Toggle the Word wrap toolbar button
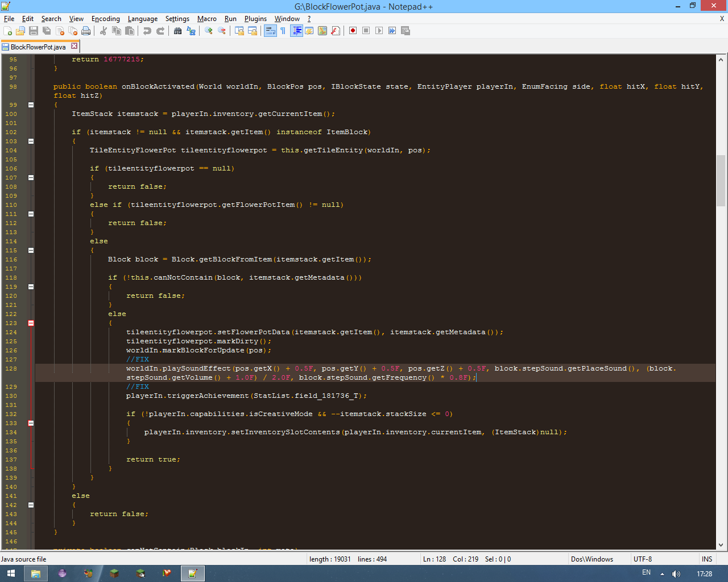Screen dimensions: 728x582 [270, 31]
